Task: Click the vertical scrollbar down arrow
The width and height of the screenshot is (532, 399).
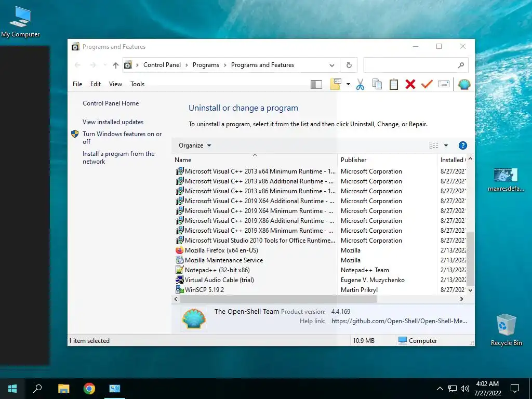Action: (x=470, y=290)
